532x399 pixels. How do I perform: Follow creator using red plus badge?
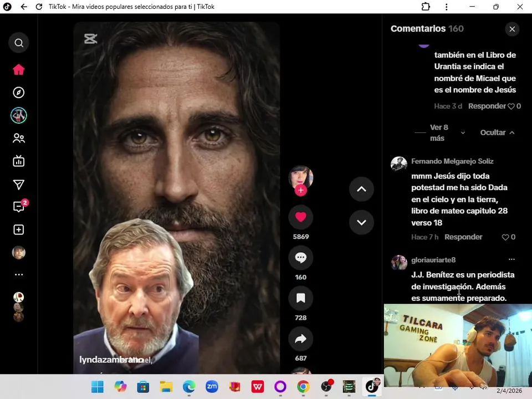(x=300, y=190)
